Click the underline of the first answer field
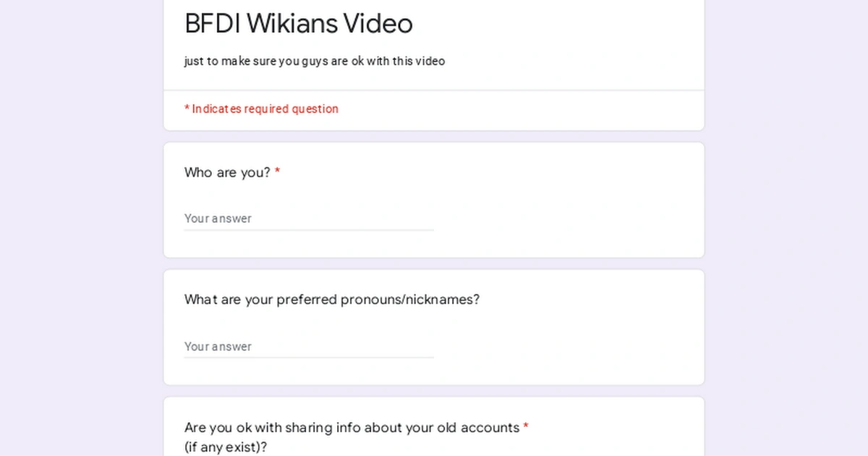The width and height of the screenshot is (868, 456). tap(309, 229)
